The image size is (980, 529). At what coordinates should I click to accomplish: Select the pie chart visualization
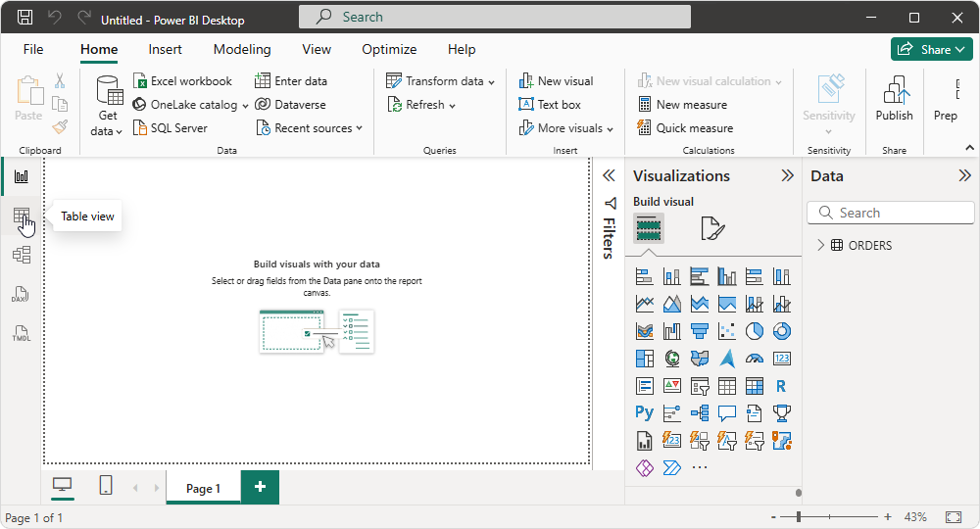tap(755, 331)
